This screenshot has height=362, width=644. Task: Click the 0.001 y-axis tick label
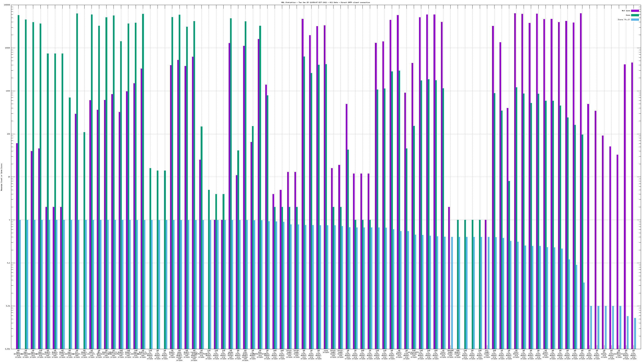[7, 349]
